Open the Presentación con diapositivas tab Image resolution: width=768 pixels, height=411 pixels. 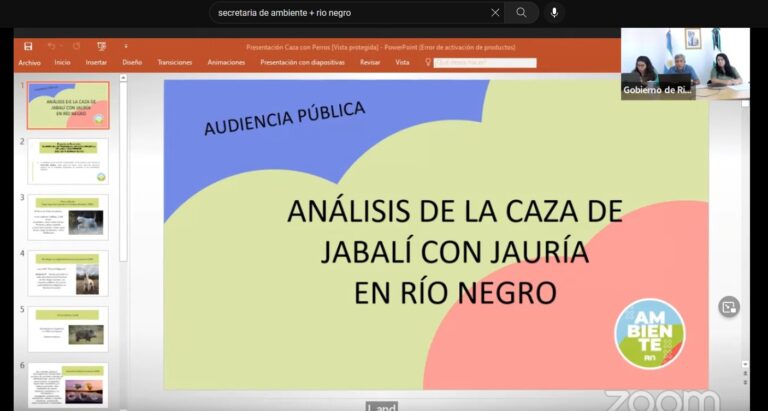(302, 62)
